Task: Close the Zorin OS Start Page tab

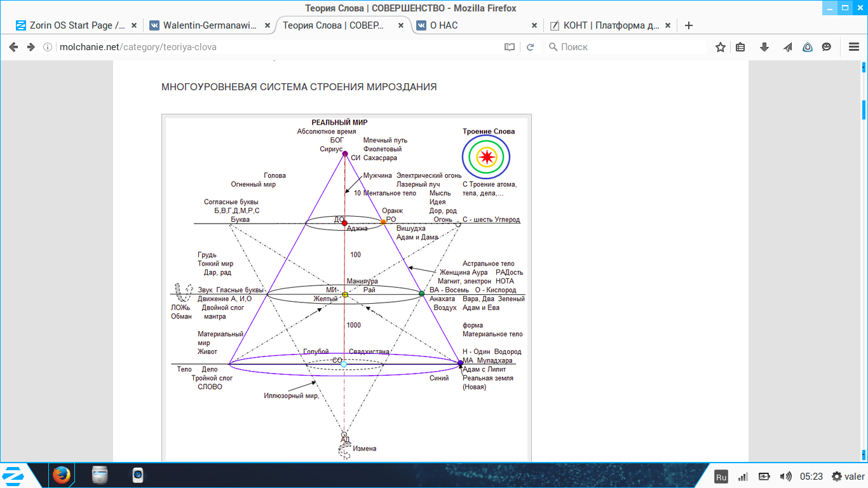Action: pyautogui.click(x=134, y=25)
